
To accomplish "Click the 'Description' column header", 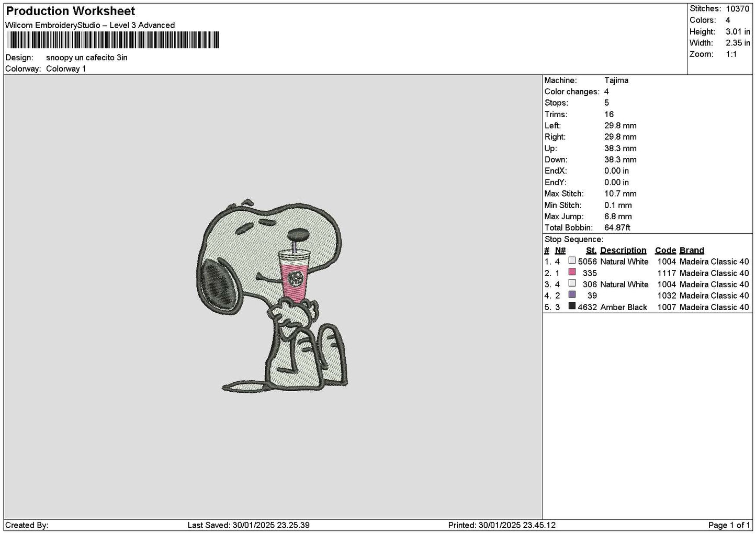I will pos(623,251).
